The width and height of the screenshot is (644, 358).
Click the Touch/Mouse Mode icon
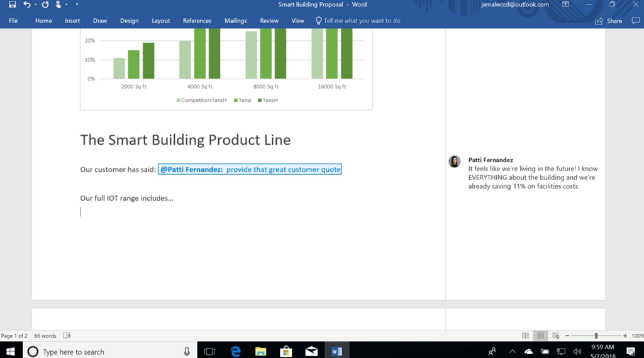[58, 4]
